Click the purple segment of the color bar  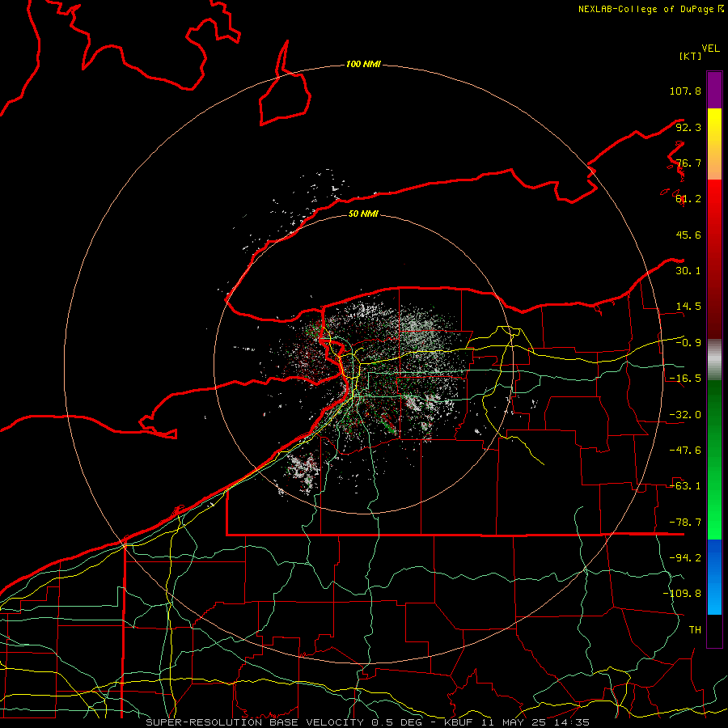[x=714, y=90]
